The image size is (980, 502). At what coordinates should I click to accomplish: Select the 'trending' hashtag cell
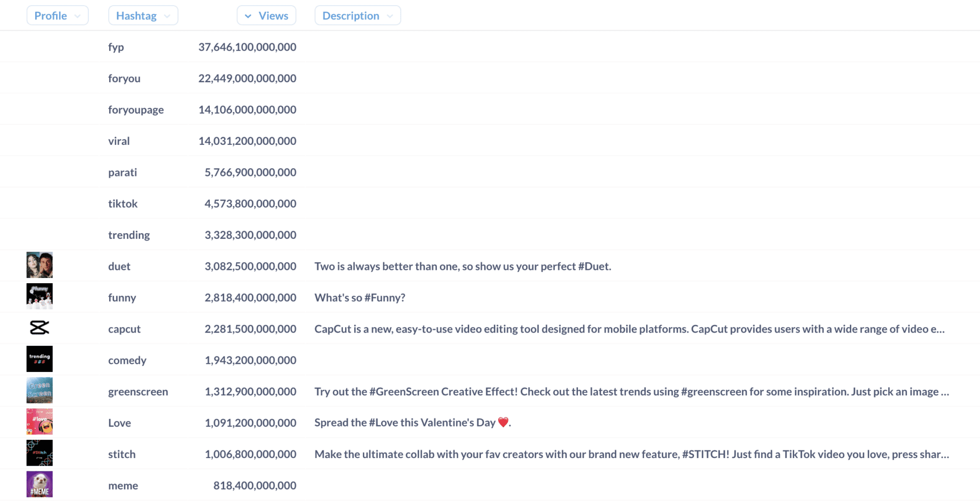(129, 235)
